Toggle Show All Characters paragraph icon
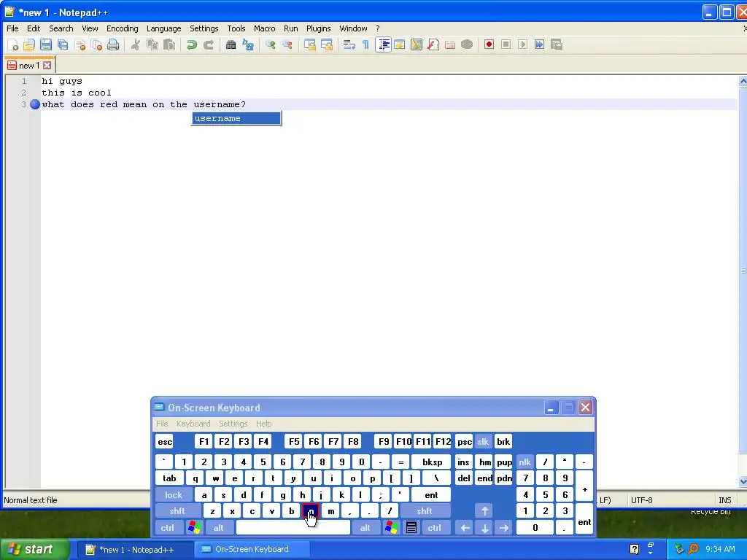747x560 pixels. (x=366, y=44)
